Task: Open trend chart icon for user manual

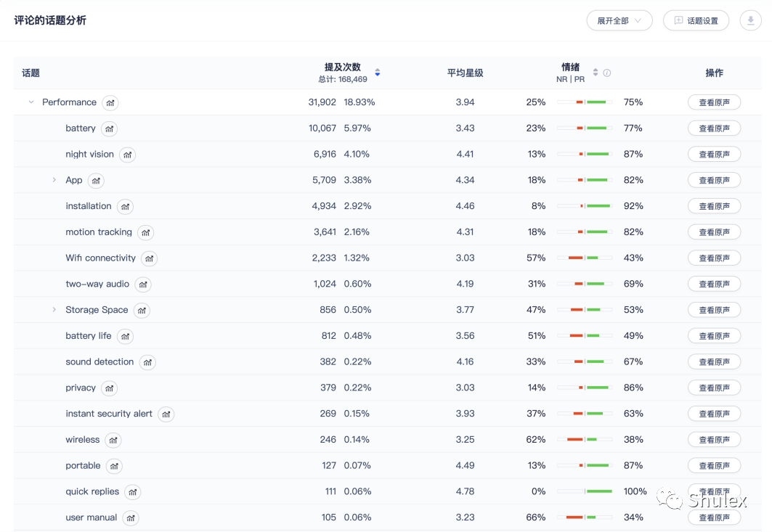Action: [131, 518]
